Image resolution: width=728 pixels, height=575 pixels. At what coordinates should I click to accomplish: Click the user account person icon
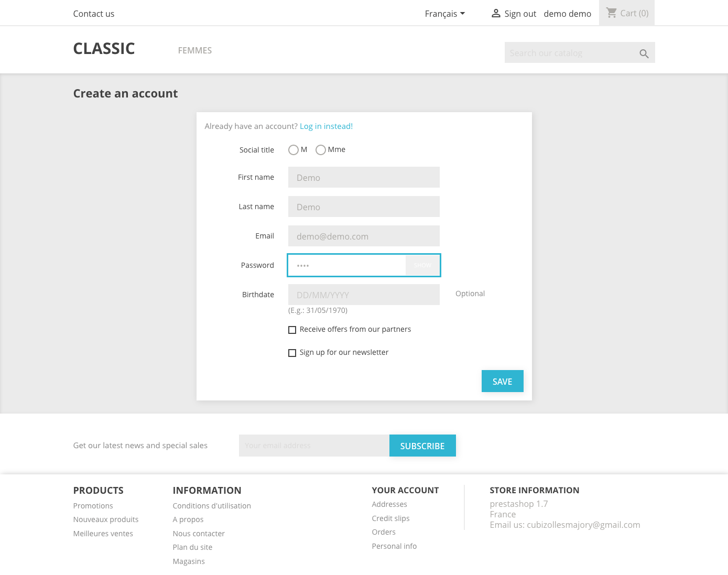[x=496, y=14]
